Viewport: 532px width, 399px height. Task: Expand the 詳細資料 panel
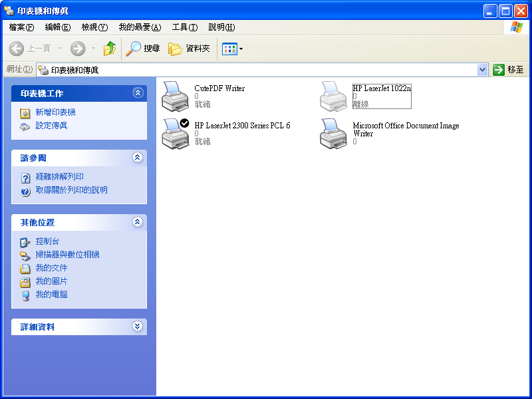tap(138, 327)
